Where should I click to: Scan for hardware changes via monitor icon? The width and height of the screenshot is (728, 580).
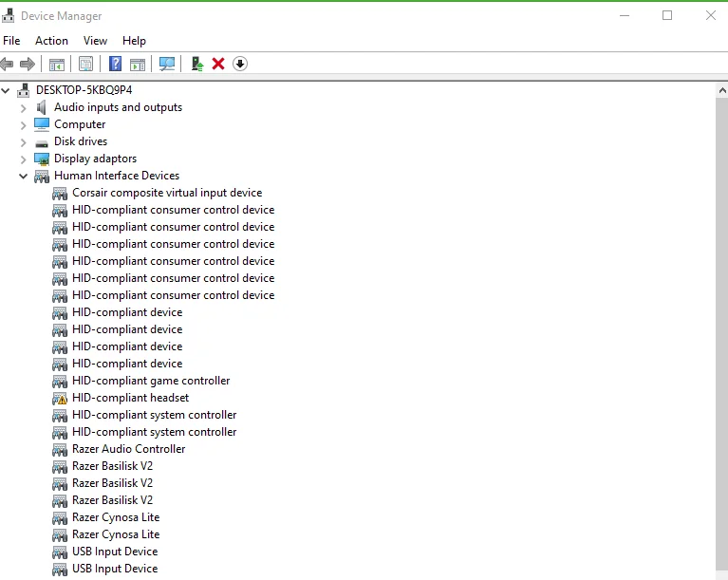(x=167, y=64)
